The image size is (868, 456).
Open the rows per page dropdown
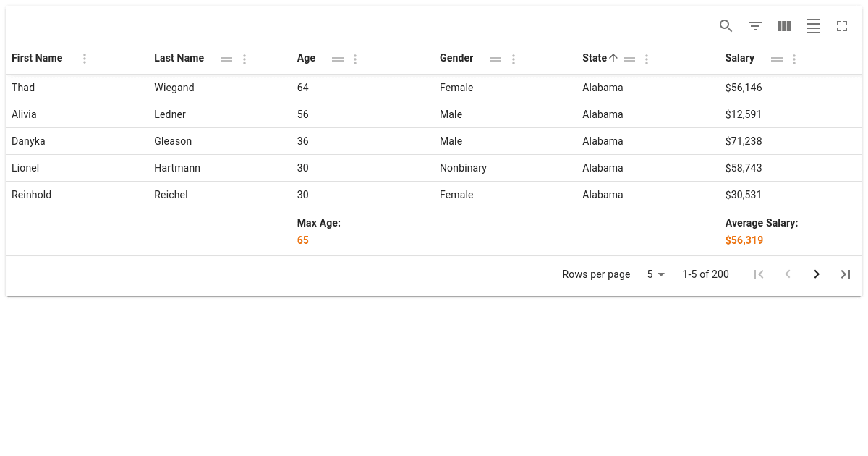655,274
